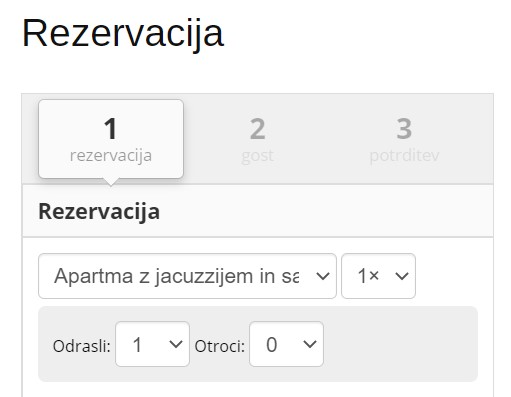
Task: Click the chevron arrow in the Otroci selector
Action: coord(310,344)
